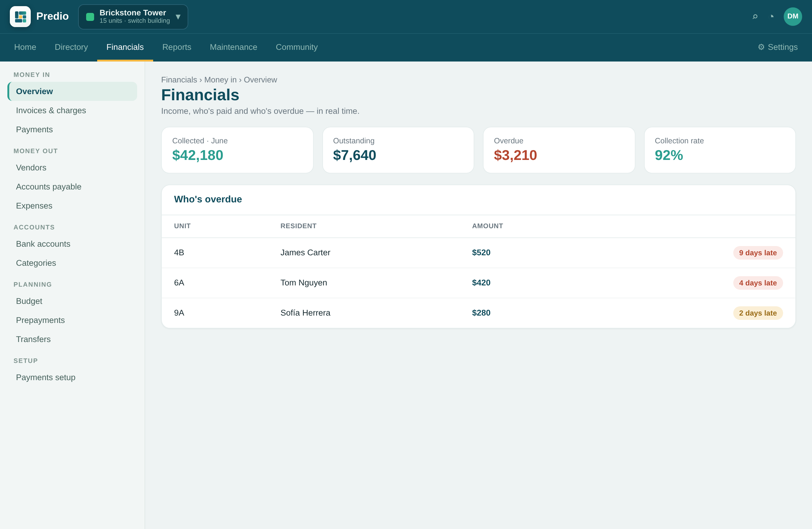This screenshot has width=812, height=529.
Task: Click the UNIT column header
Action: coord(182,226)
